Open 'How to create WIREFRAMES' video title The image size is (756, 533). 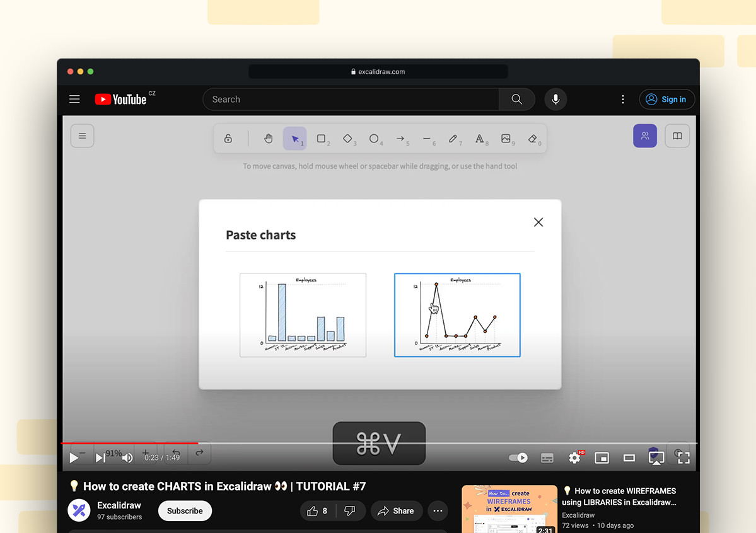[620, 496]
